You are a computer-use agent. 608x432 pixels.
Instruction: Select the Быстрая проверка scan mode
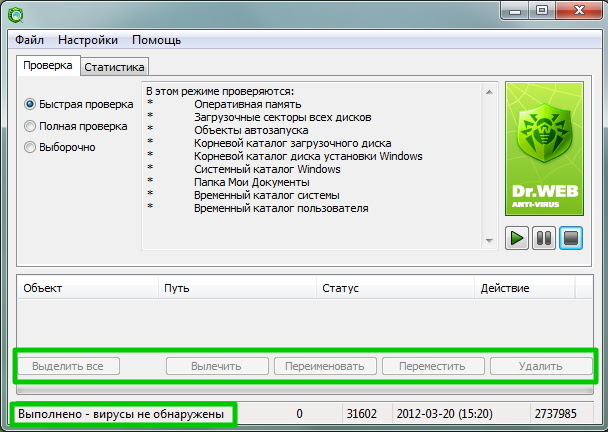[31, 104]
